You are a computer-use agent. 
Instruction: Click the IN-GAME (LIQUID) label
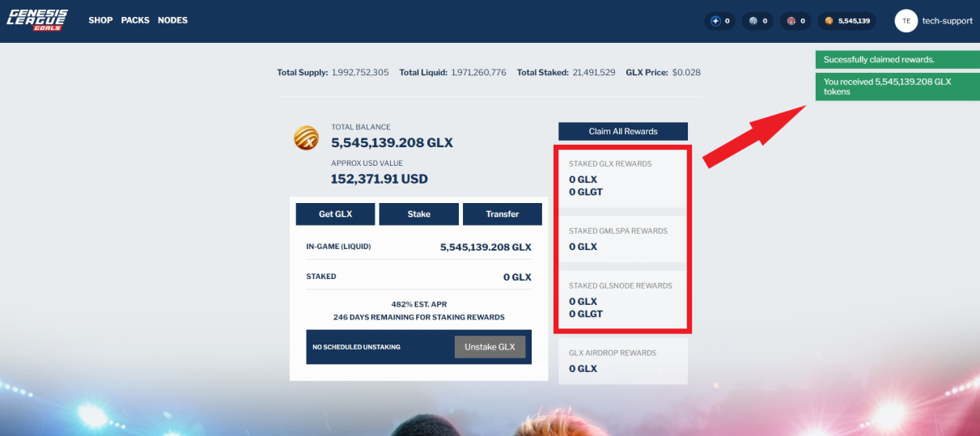point(338,246)
